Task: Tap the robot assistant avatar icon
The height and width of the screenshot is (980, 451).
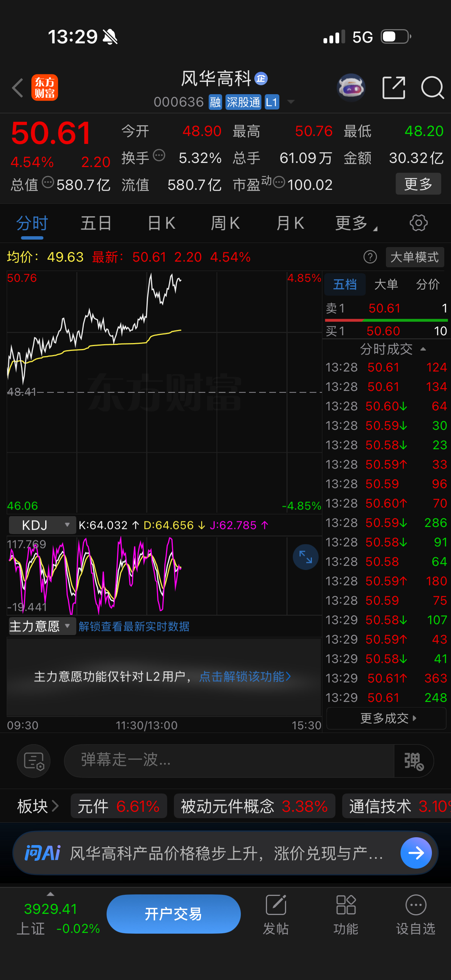Action: (351, 87)
